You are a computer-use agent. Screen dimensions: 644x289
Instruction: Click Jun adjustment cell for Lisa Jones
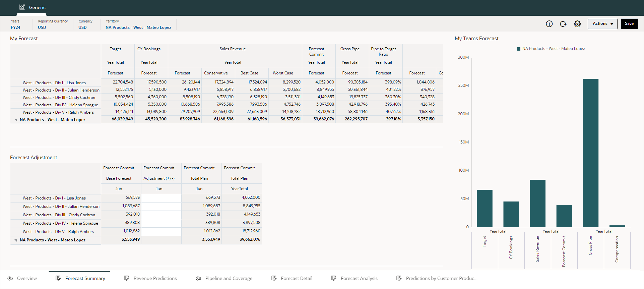pos(161,198)
